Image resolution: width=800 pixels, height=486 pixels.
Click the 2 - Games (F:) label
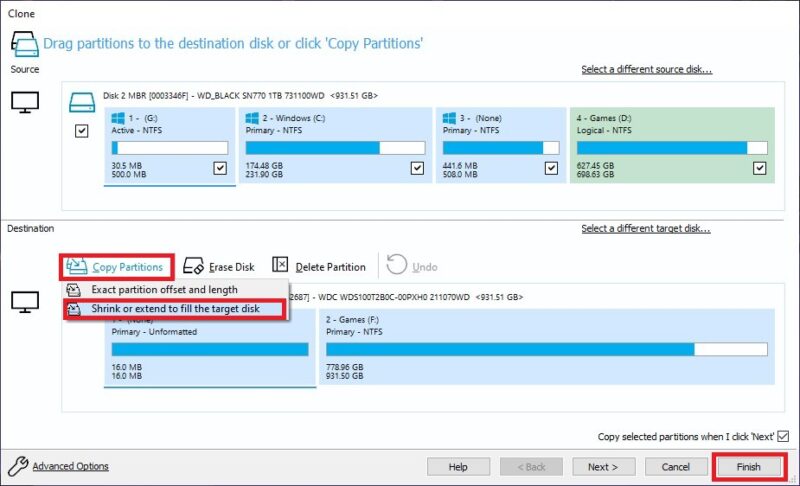pos(352,320)
